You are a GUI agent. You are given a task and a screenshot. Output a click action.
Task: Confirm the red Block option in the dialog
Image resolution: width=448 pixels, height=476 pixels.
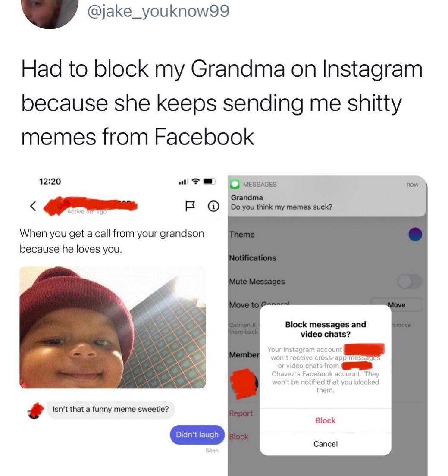[326, 420]
